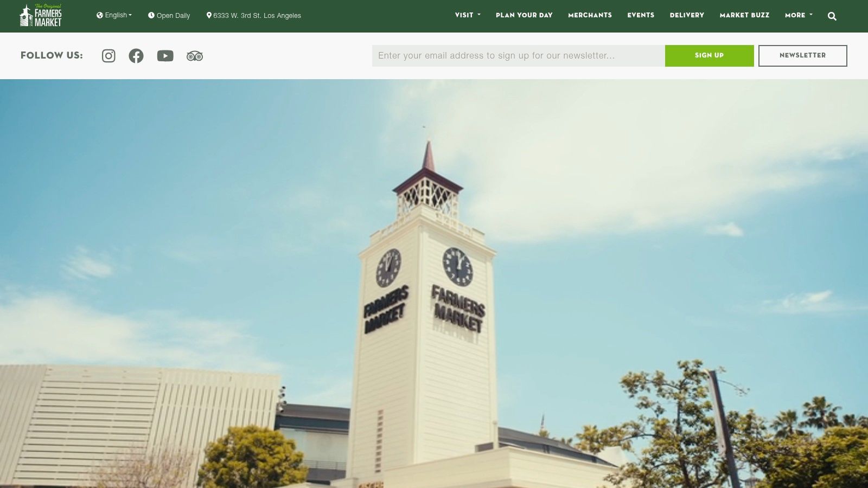Viewport: 868px width, 488px height.
Task: Open the Events menu item
Action: [641, 15]
